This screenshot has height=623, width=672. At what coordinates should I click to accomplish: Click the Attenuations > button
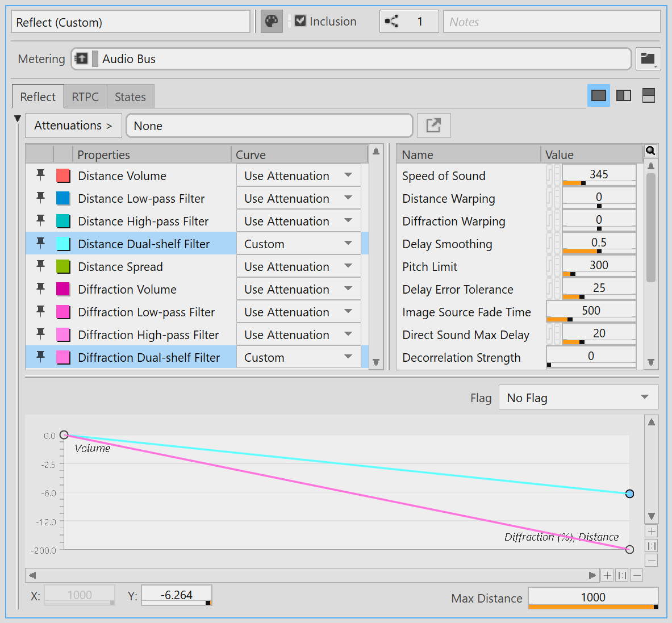[73, 126]
